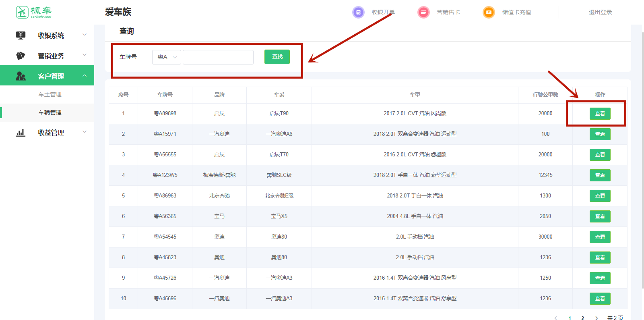Click the 收银系统 cash register icon
The width and height of the screenshot is (644, 320).
21,35
